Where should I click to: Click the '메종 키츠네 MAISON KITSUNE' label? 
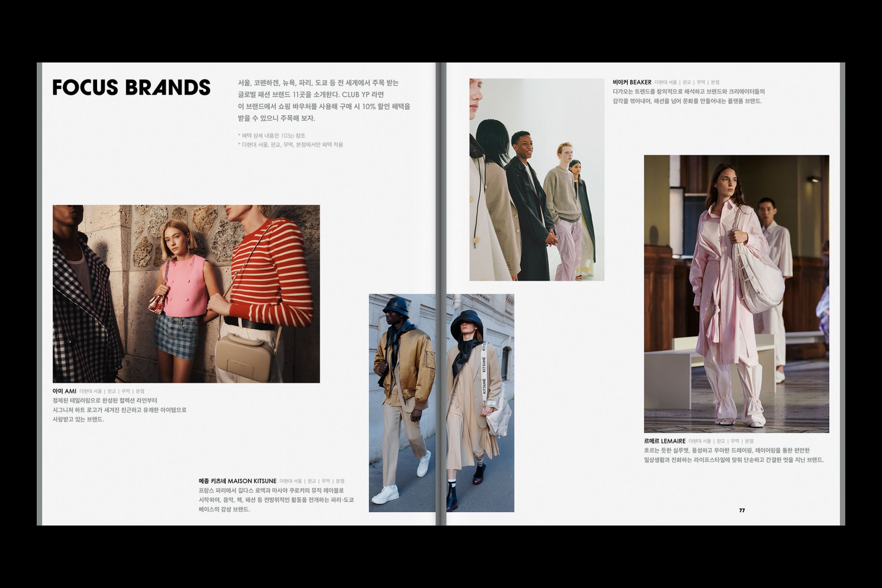(x=237, y=481)
